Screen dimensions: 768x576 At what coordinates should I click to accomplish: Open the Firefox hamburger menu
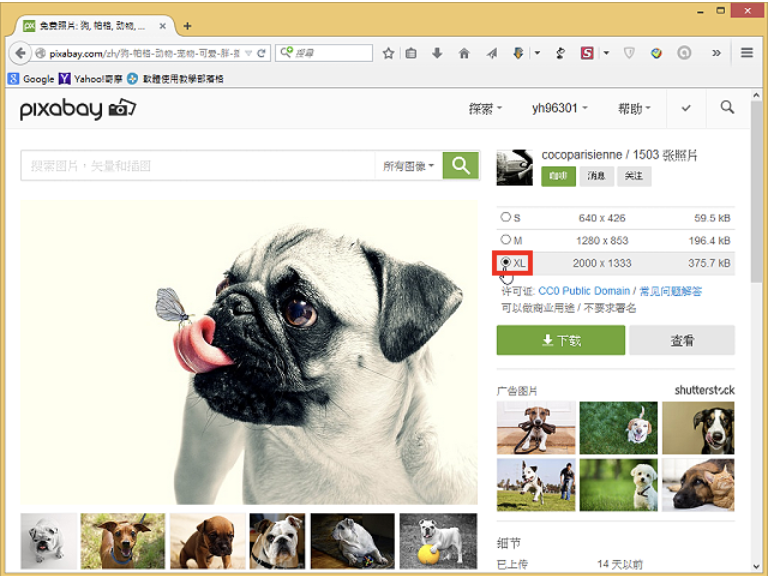click(746, 52)
